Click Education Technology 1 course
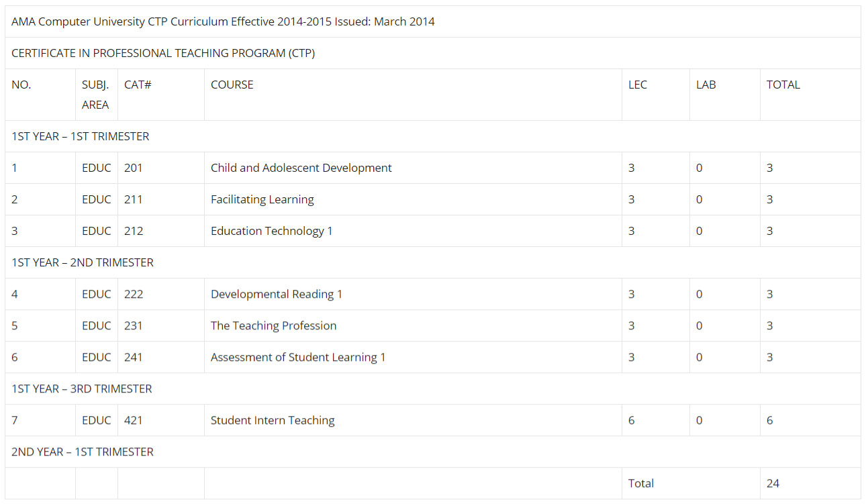 click(272, 231)
